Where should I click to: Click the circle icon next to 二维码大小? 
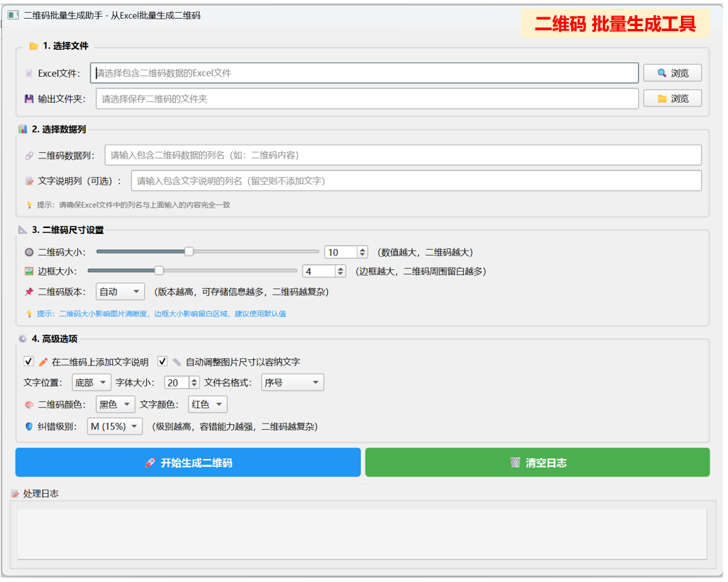click(29, 252)
